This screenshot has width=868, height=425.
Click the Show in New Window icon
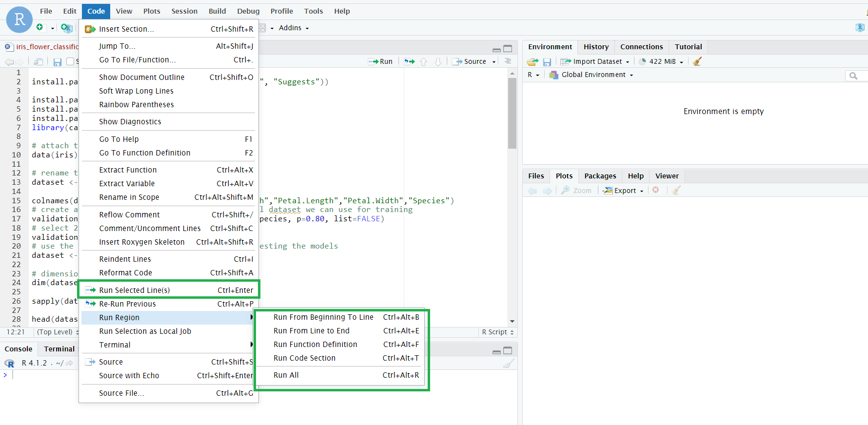39,62
